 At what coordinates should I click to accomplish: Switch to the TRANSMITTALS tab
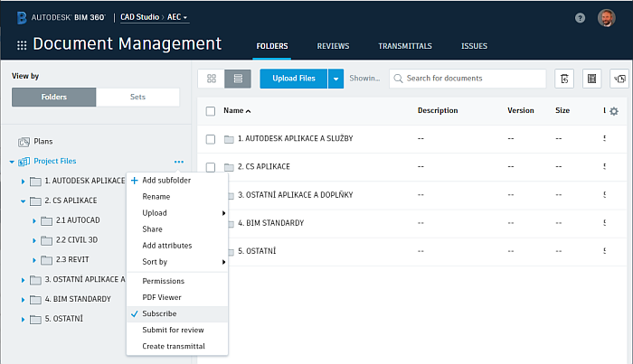[405, 46]
